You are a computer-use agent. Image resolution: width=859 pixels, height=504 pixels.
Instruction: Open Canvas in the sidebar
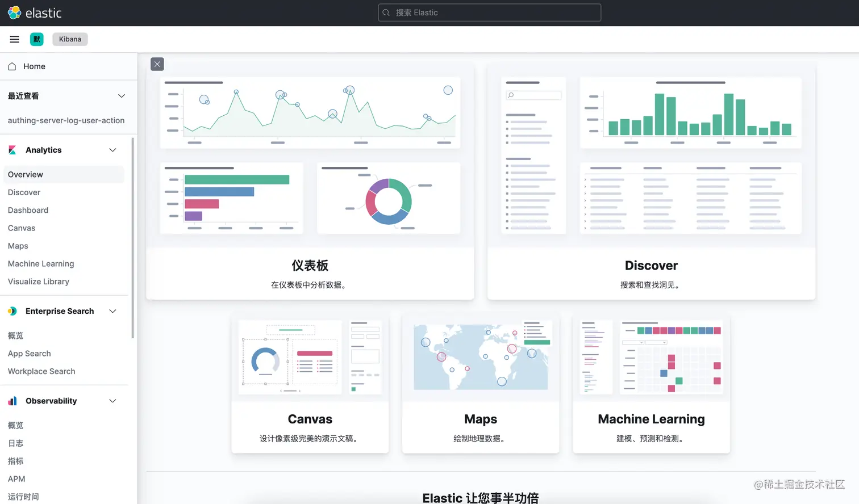coord(22,228)
